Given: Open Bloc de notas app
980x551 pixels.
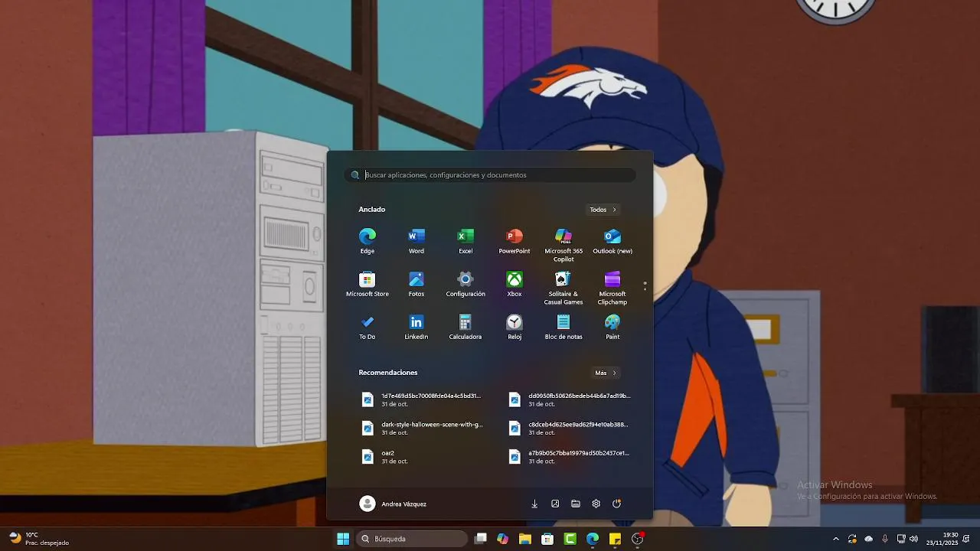Looking at the screenshot, I should click(563, 327).
